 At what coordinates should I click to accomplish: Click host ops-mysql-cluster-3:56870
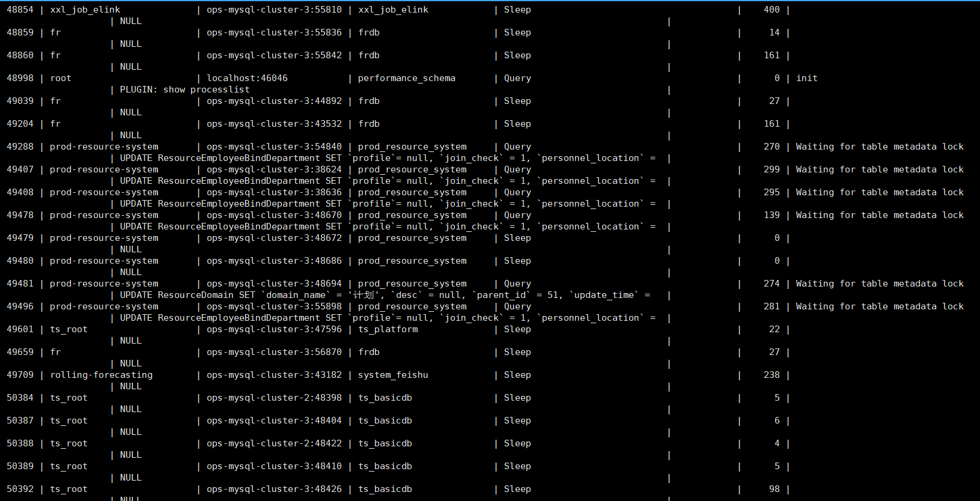pos(274,352)
